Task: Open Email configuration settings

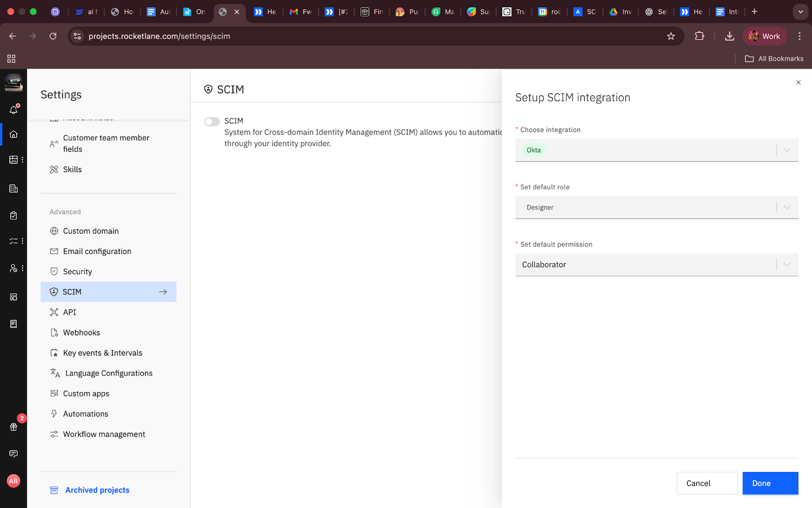Action: pyautogui.click(x=108, y=251)
